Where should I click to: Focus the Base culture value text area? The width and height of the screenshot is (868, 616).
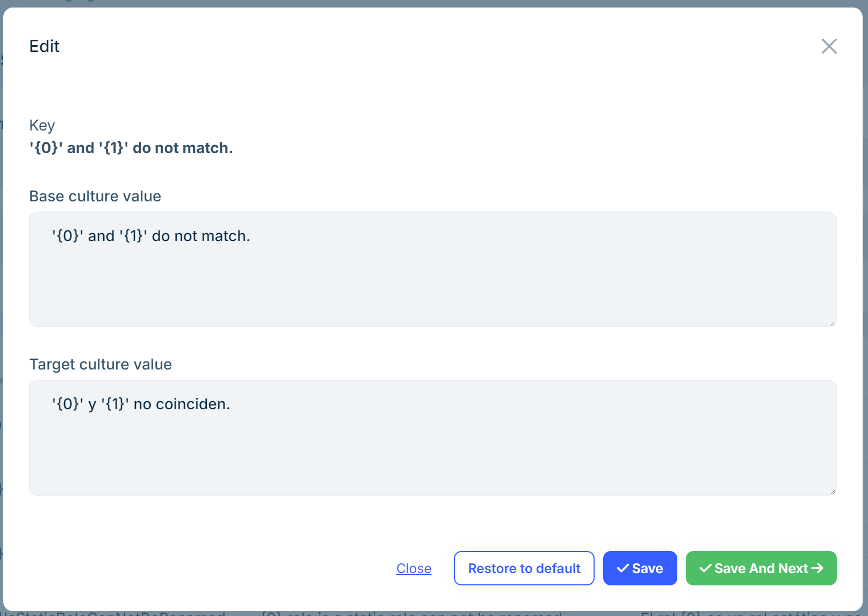point(432,279)
